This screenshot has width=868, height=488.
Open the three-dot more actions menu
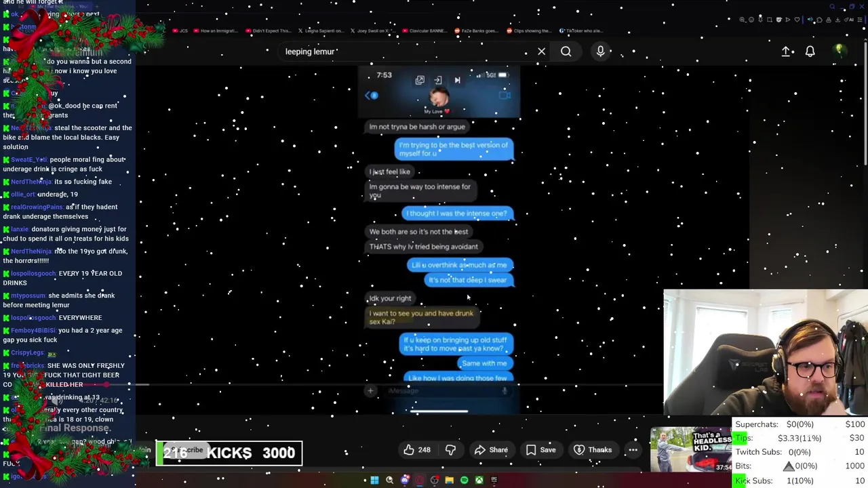pyautogui.click(x=633, y=450)
